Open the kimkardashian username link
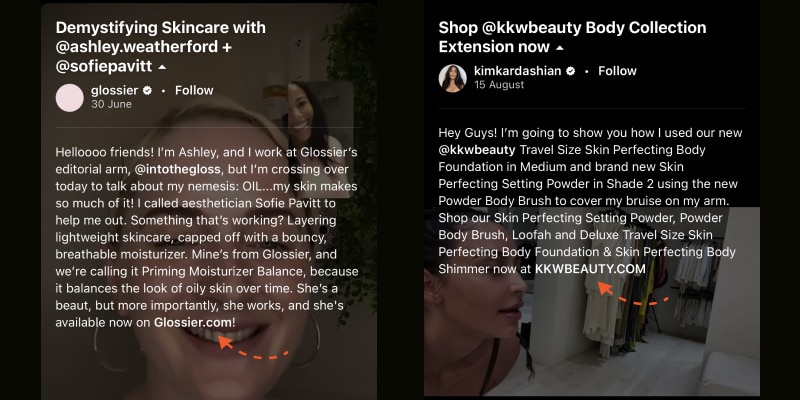 coord(517,71)
